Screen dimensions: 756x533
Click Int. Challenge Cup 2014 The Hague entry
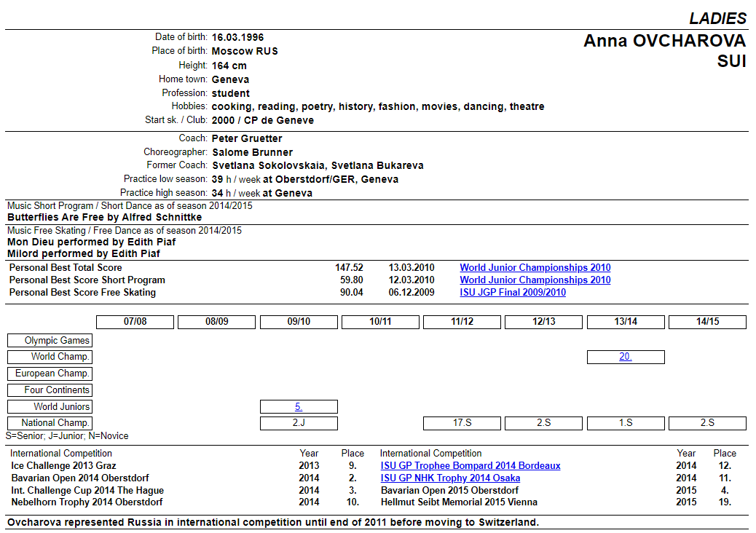pos(87,491)
